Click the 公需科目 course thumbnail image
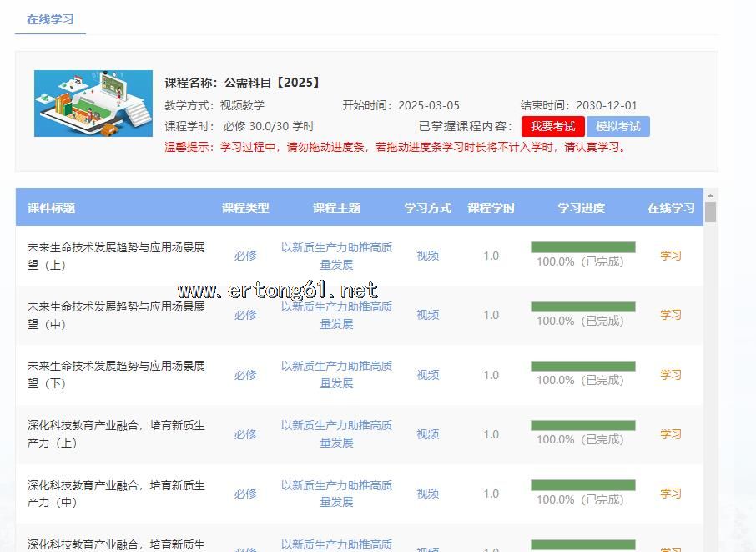The width and height of the screenshot is (756, 552). coord(93,104)
